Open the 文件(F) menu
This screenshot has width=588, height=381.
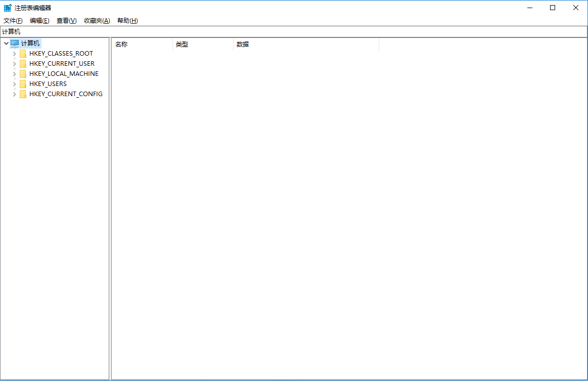click(x=12, y=20)
